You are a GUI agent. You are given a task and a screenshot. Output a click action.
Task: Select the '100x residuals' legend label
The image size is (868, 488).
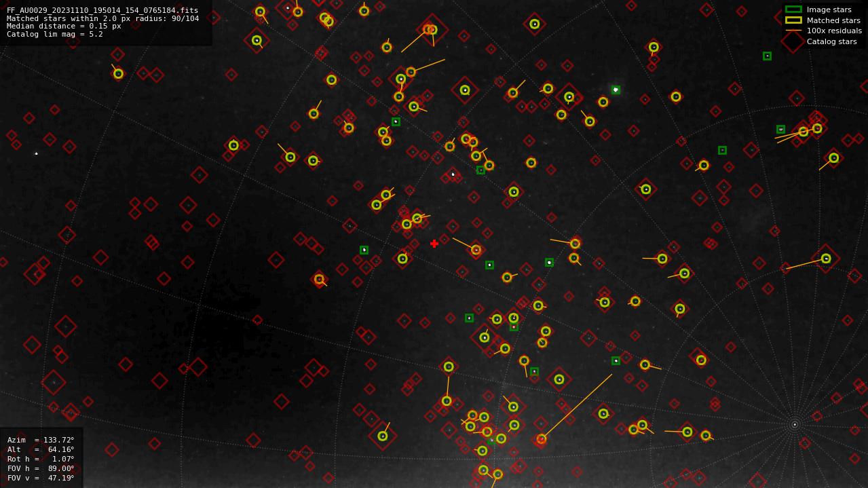(834, 31)
